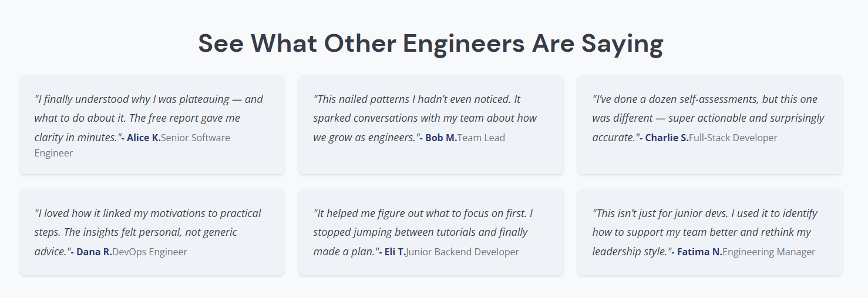Click Alice K.'s name in her testimonial
868x297 pixels.
[x=143, y=138]
